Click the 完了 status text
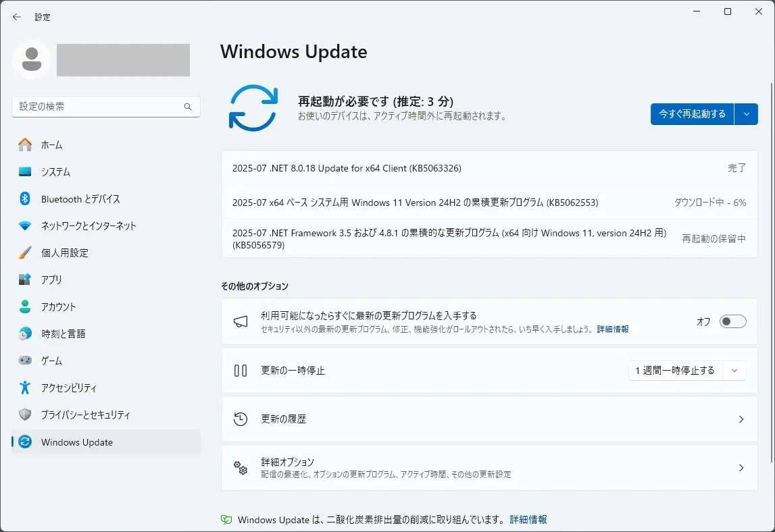The width and height of the screenshot is (775, 532). click(x=737, y=168)
